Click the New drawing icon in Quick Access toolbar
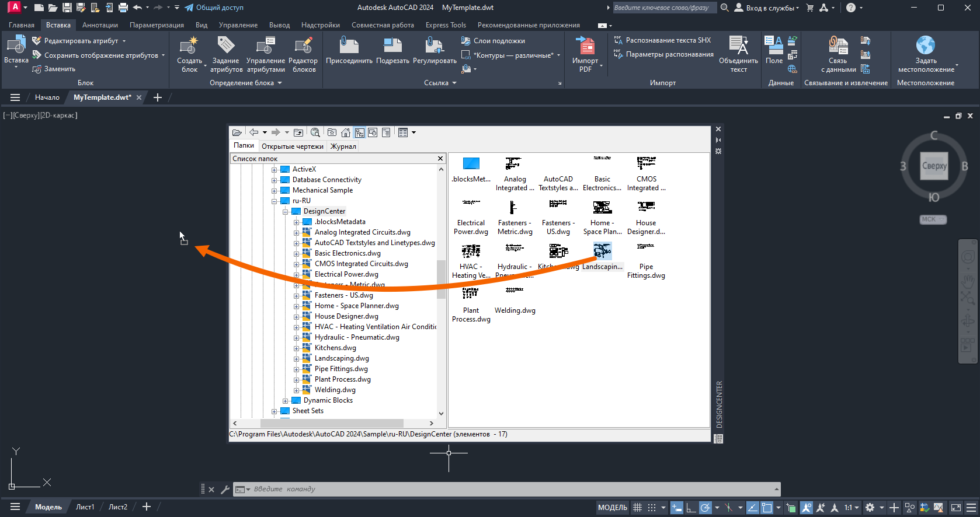980x517 pixels. tap(39, 8)
